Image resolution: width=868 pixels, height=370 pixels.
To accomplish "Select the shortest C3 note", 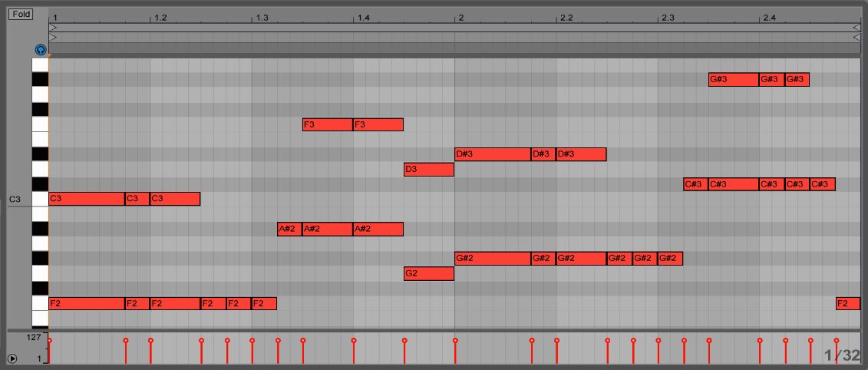I will (x=137, y=198).
